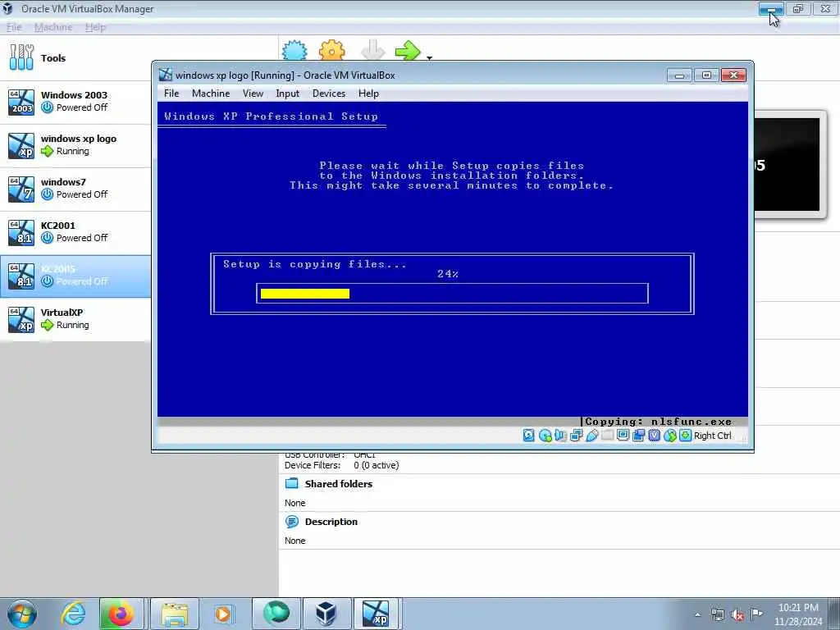Click the USB devices status icon
Viewport: 840px width, 630px height.
click(x=591, y=436)
